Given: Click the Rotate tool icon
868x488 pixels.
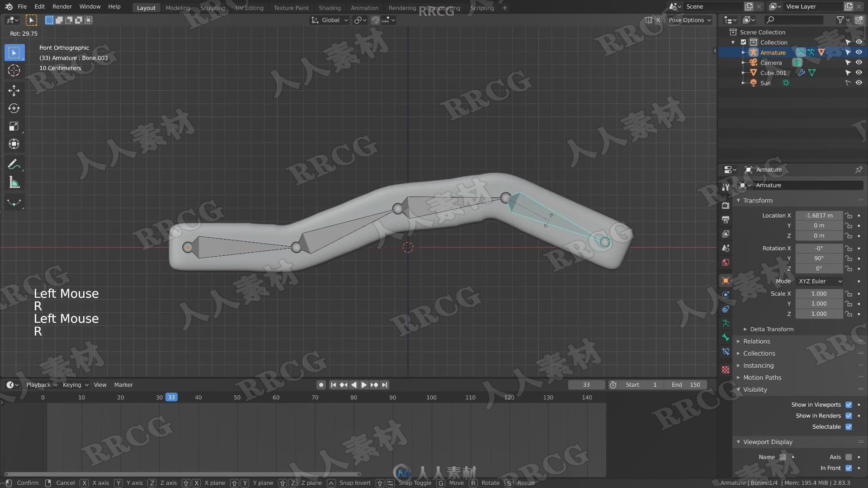Looking at the screenshot, I should coord(14,108).
